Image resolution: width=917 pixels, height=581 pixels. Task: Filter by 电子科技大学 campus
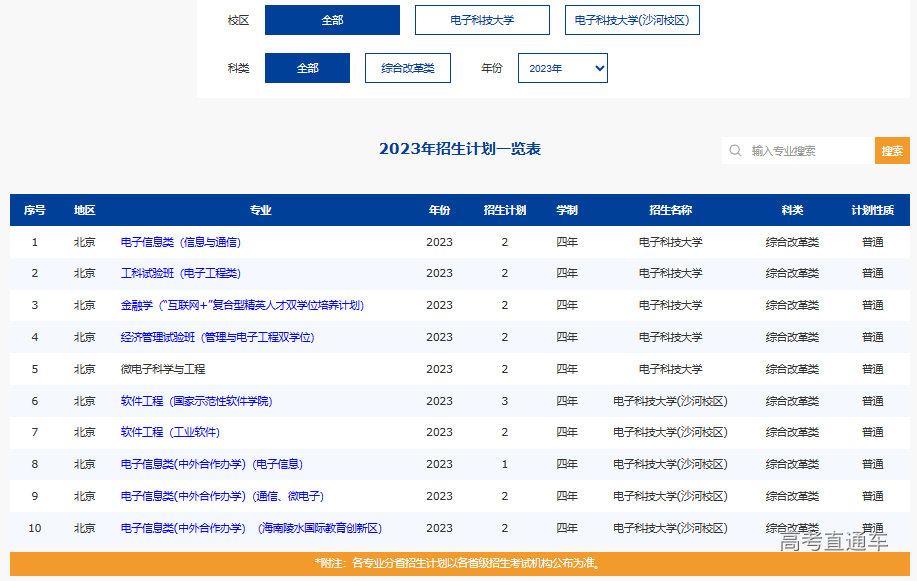482,20
